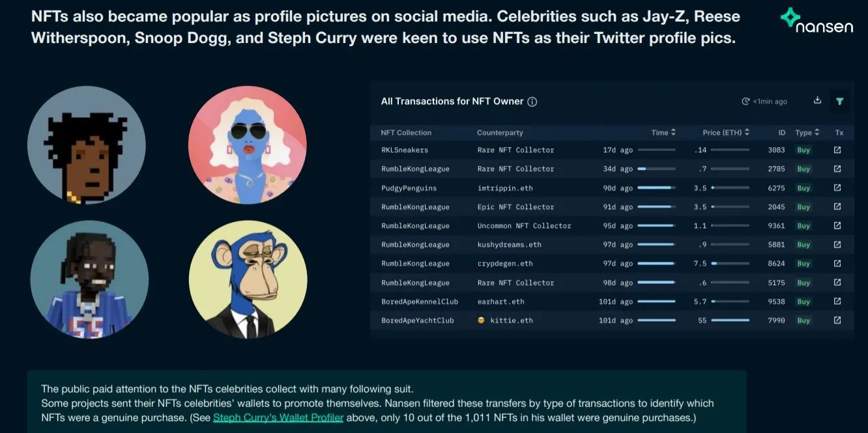Click the Counterparty column header
The width and height of the screenshot is (868, 433).
coord(500,133)
